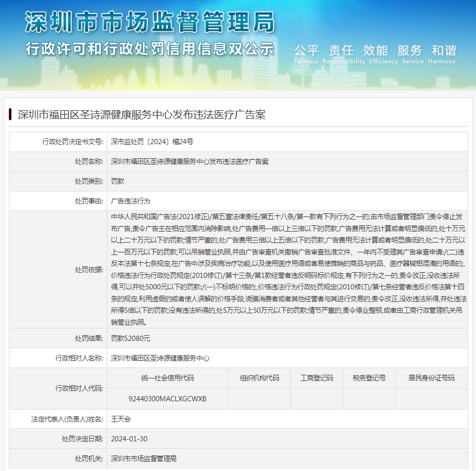Click the party name 深圳市福田区圣诗源健康服务中心

coord(160,358)
